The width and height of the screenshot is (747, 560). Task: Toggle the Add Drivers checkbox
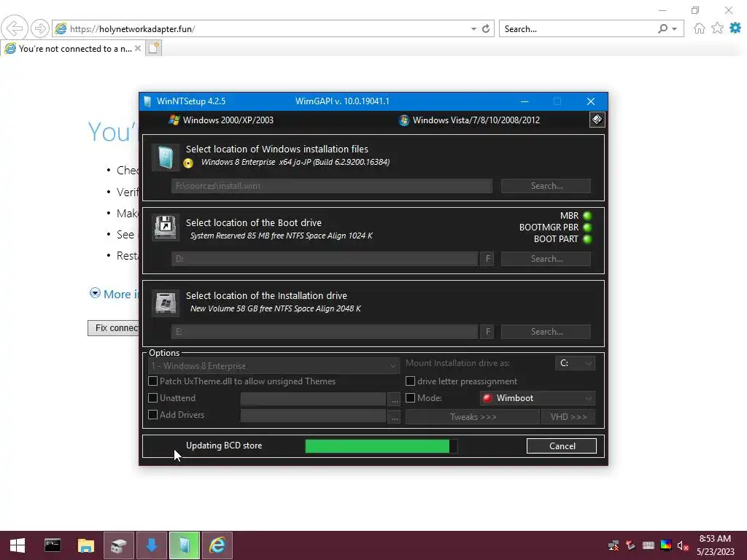(x=152, y=414)
